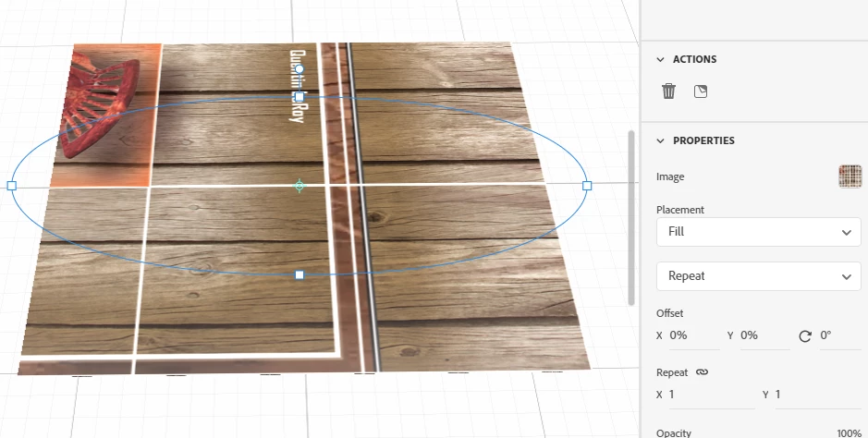Viewport: 868px width, 438px height.
Task: Click the Placement label text
Action: tap(679, 210)
